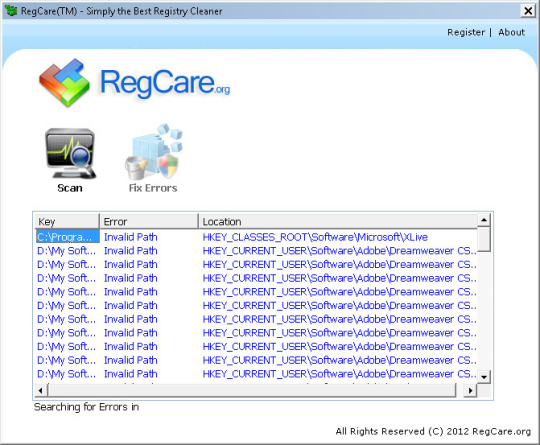The width and height of the screenshot is (540, 445).
Task: Click the horizontal scrollbar thumb bar
Action: pyautogui.click(x=252, y=391)
